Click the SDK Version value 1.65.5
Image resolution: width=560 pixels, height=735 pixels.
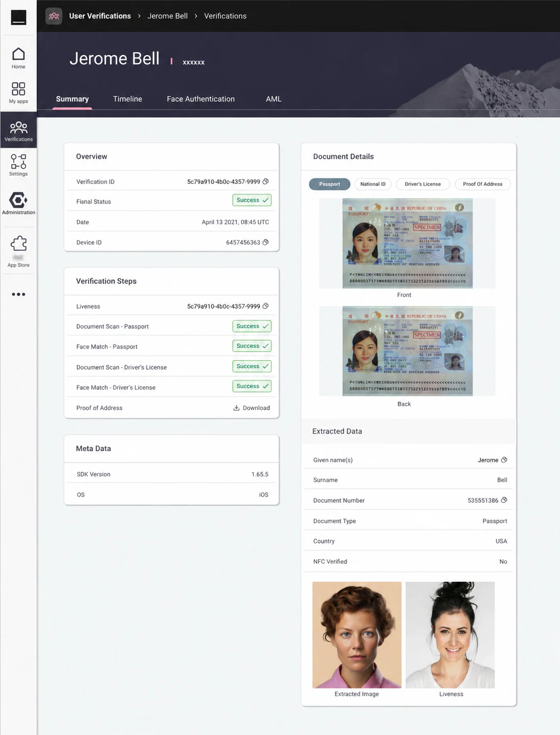[x=260, y=474]
